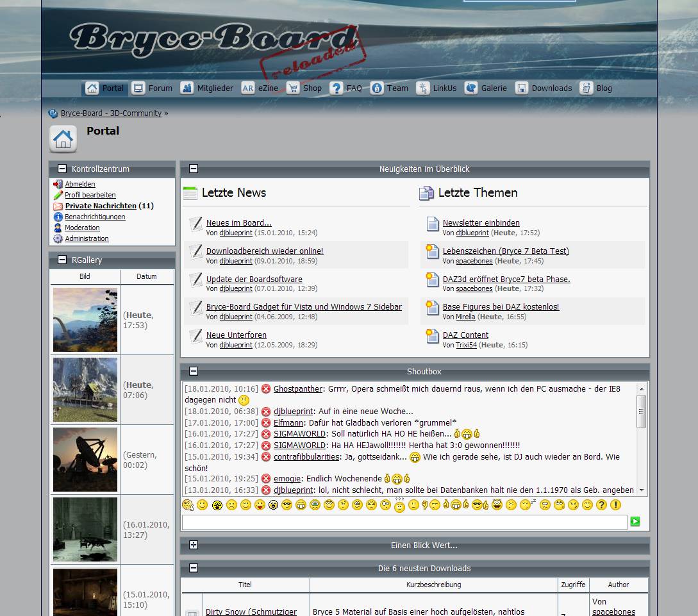The width and height of the screenshot is (698, 616).
Task: Click the LinkUs icon
Action: 423,88
